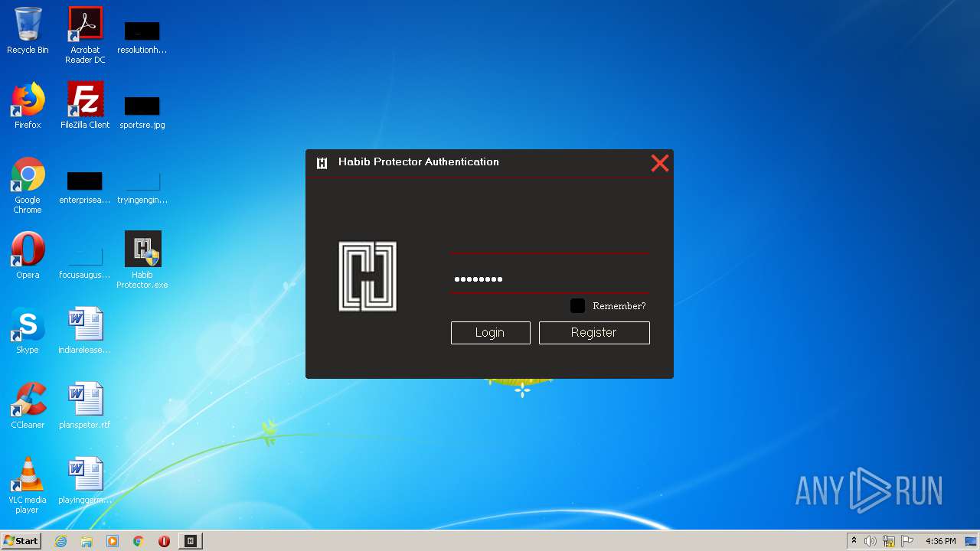Select the CCleaner desktop icon
The image size is (980, 551).
[28, 406]
